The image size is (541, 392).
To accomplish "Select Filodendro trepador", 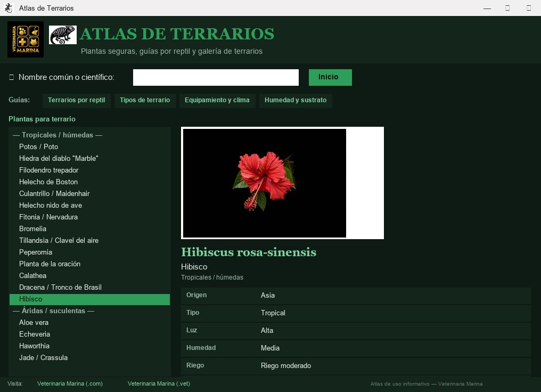I will pyautogui.click(x=89, y=170).
